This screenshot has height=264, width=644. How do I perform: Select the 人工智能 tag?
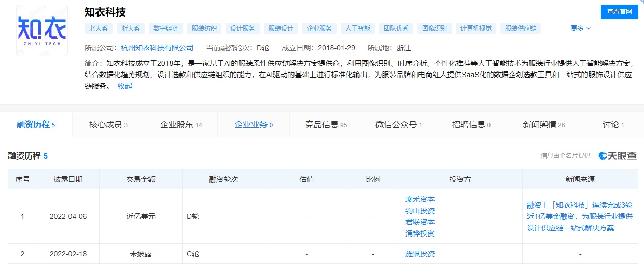coord(358,28)
